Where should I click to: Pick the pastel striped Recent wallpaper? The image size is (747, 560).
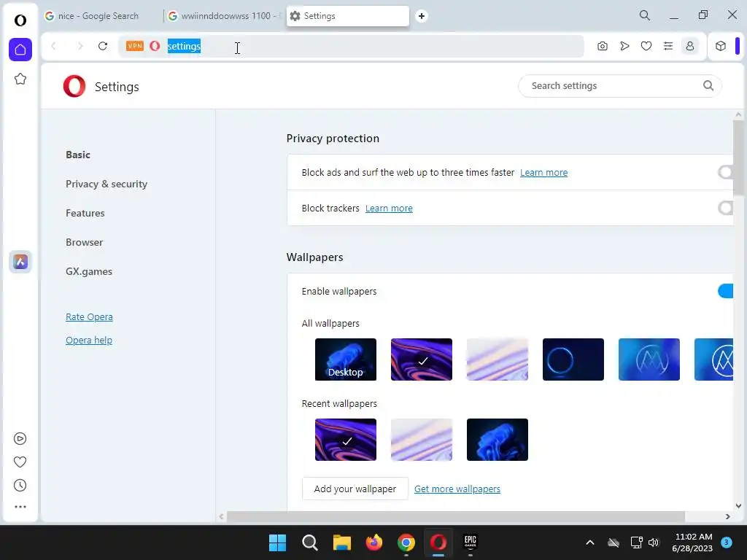click(422, 440)
